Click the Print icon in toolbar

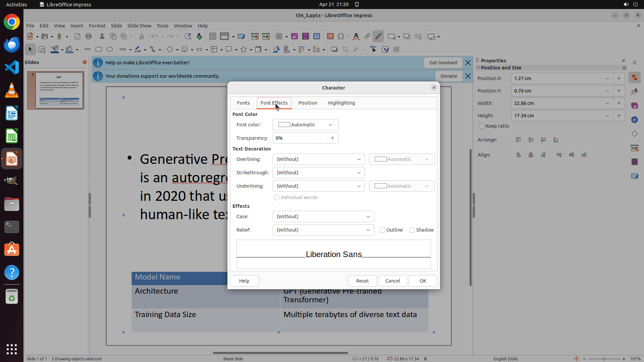[89, 37]
